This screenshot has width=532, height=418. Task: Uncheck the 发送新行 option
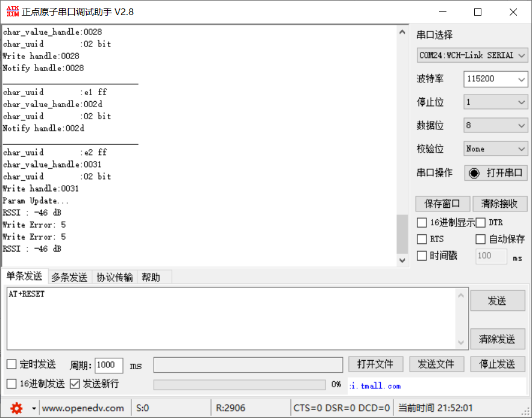[x=75, y=384]
